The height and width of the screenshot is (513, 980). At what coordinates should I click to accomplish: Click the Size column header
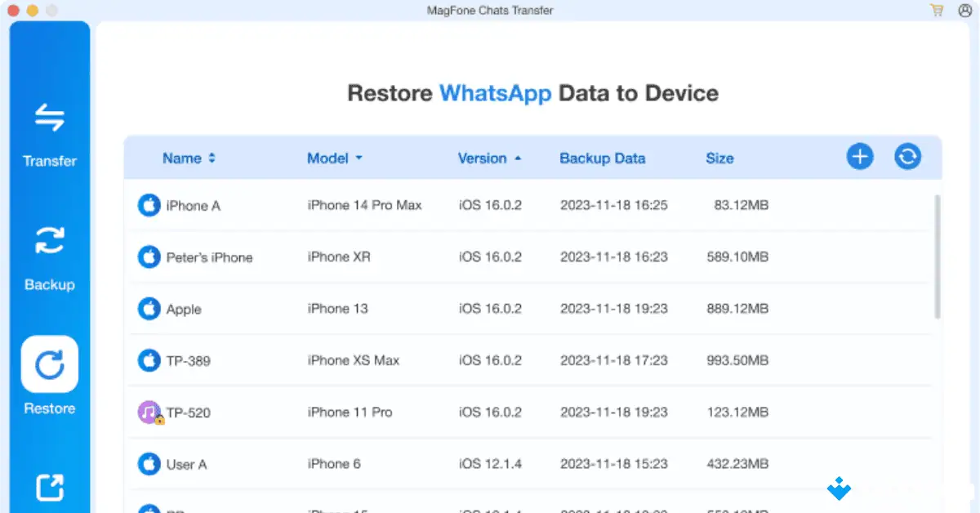(x=719, y=158)
